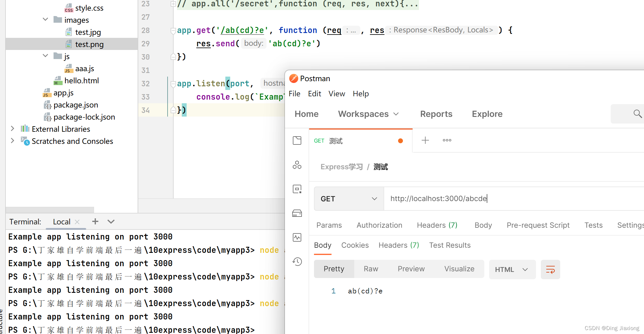Open package.json in the project tree

[76, 105]
